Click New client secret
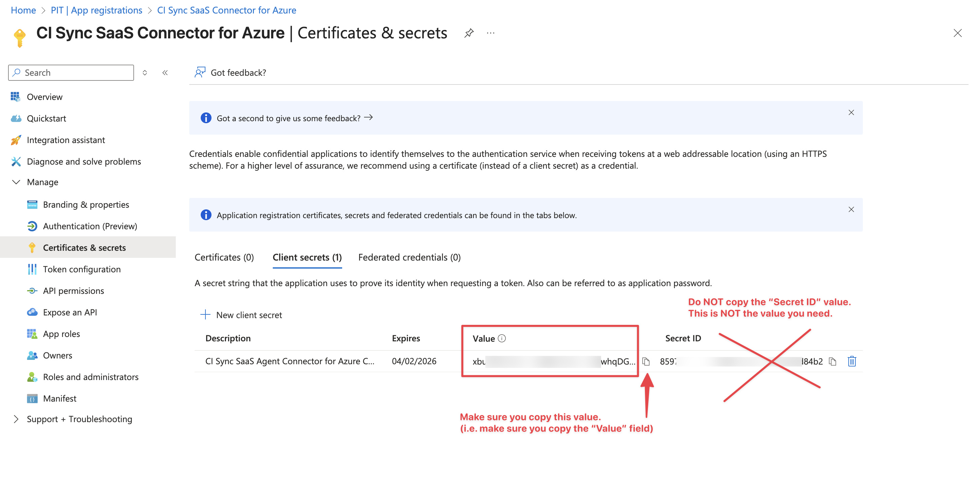Viewport: 980px width, 478px height. pyautogui.click(x=241, y=315)
